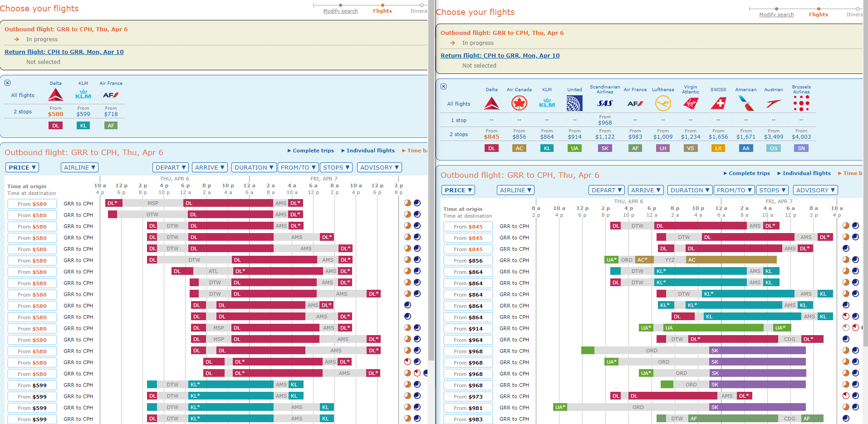Screen dimensions: 868x424
Task: Toggle the purple SK airline code tag
Action: point(605,148)
